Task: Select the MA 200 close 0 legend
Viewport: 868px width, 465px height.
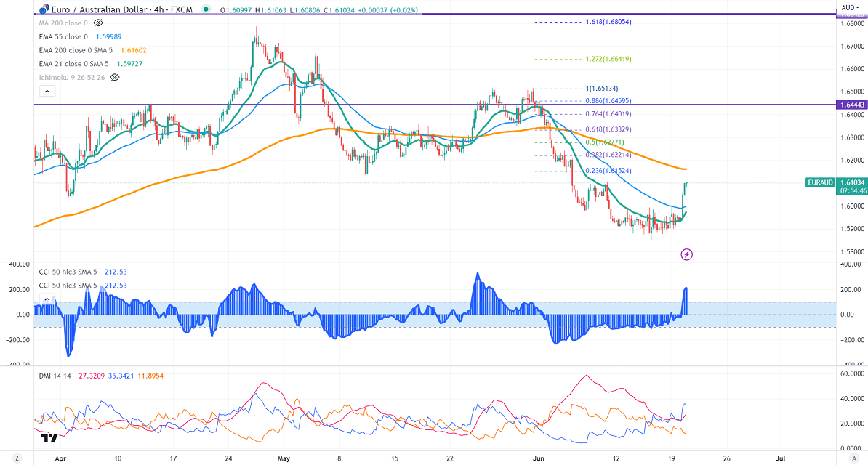Action: pyautogui.click(x=63, y=23)
